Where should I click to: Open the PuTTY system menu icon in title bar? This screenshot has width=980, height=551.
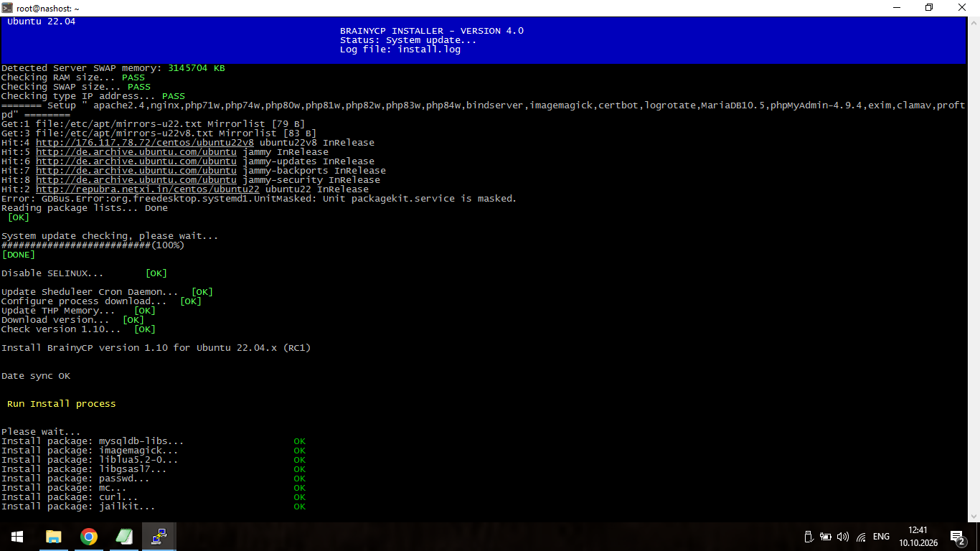[7, 8]
